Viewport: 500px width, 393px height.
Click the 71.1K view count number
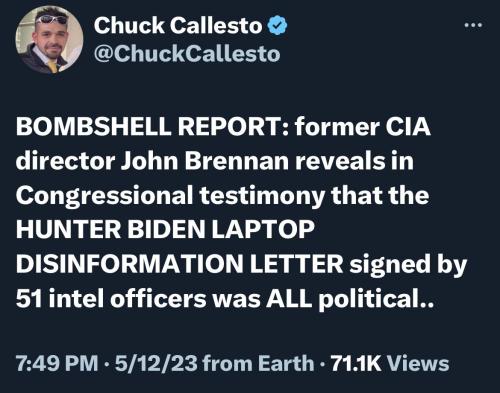[356, 363]
